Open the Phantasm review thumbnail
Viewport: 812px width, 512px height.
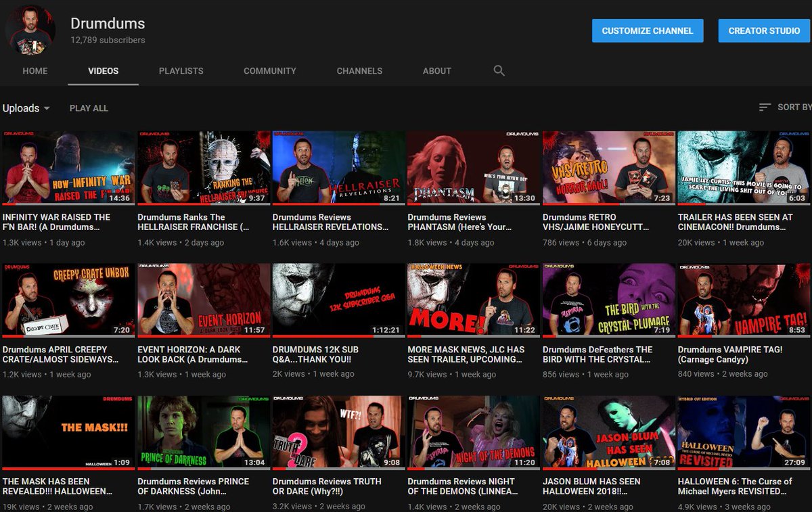[x=474, y=168]
